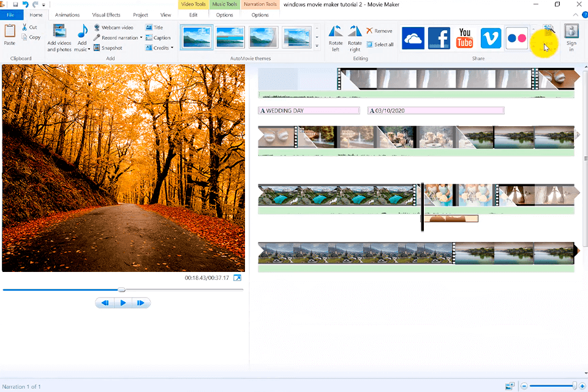Click zoom in plus button
This screenshot has width=588, height=392.
click(582, 386)
